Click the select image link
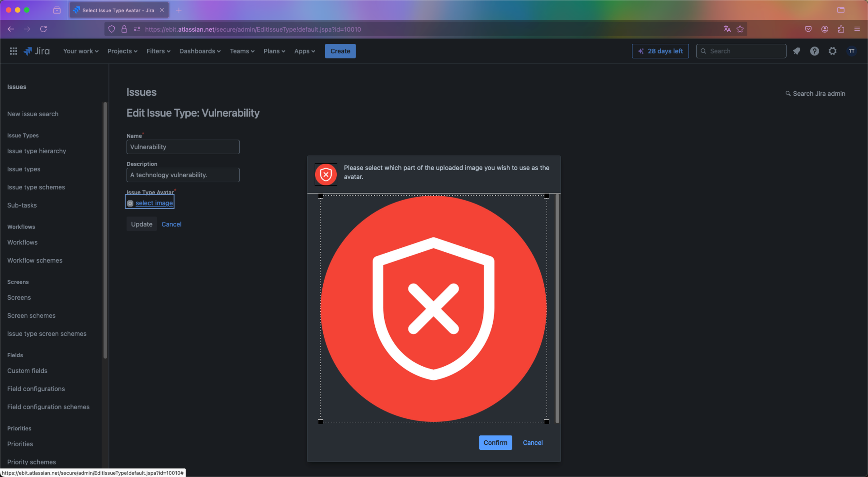This screenshot has height=477, width=868. pos(154,203)
